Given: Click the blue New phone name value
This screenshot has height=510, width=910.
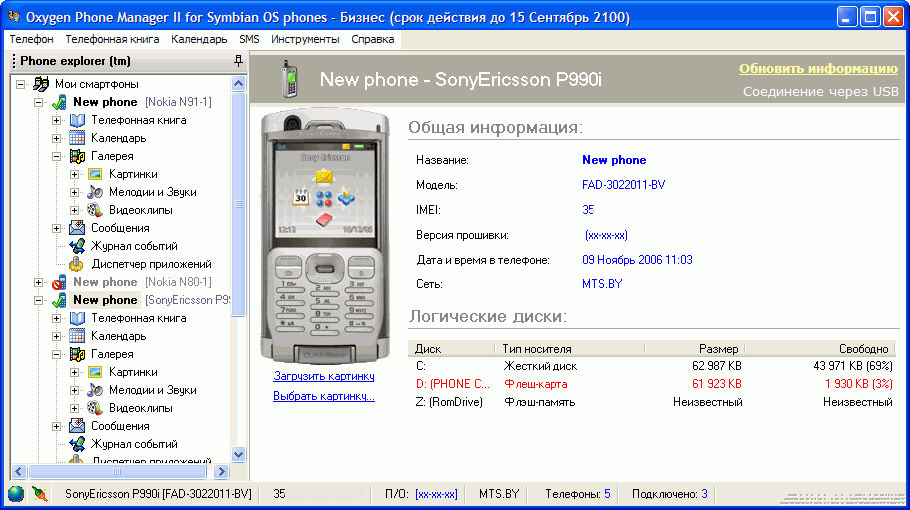Looking at the screenshot, I should [614, 160].
